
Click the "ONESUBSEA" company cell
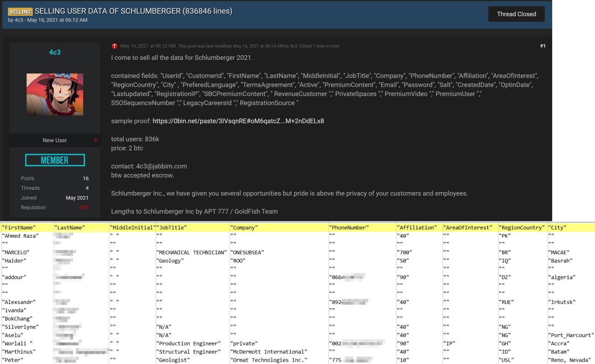247,253
